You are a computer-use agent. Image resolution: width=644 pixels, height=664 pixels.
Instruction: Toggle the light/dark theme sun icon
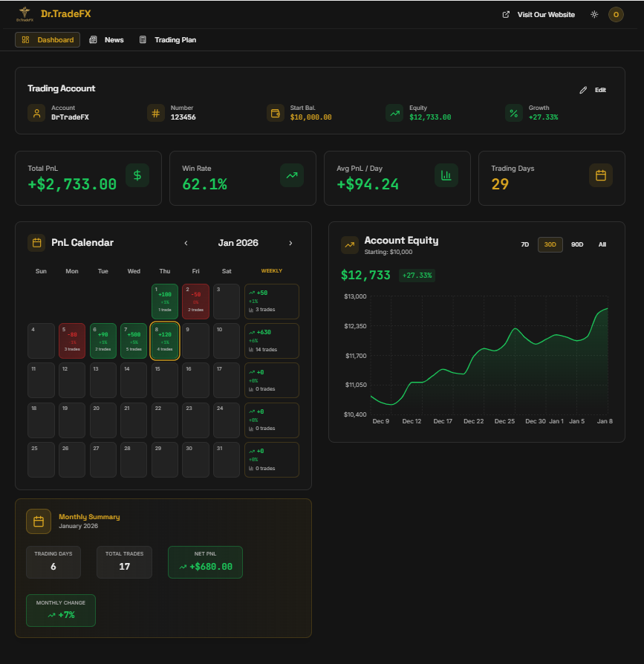tap(593, 14)
